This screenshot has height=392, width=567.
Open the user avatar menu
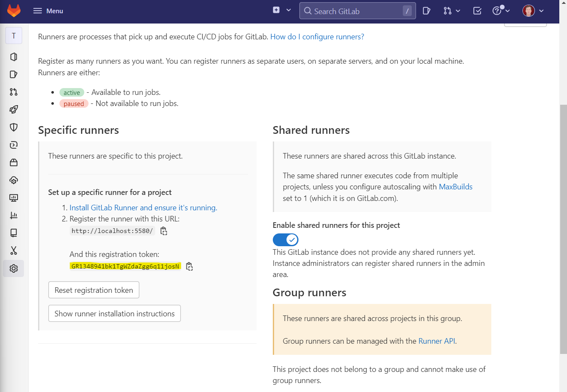point(533,11)
